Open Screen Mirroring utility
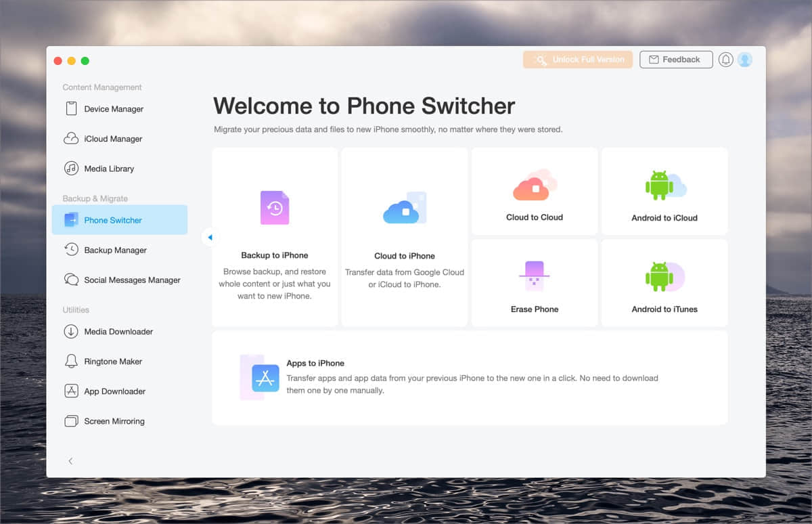 point(120,421)
